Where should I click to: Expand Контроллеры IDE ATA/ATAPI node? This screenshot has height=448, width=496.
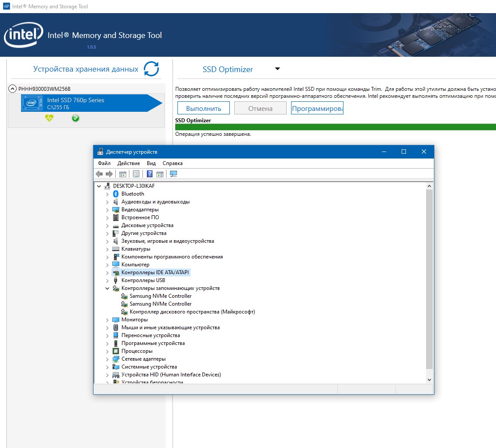click(107, 273)
